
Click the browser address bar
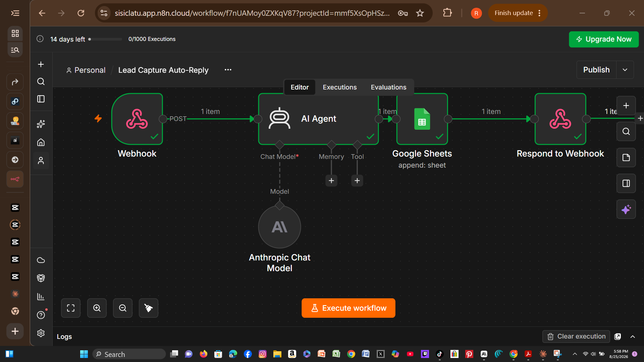(x=252, y=13)
